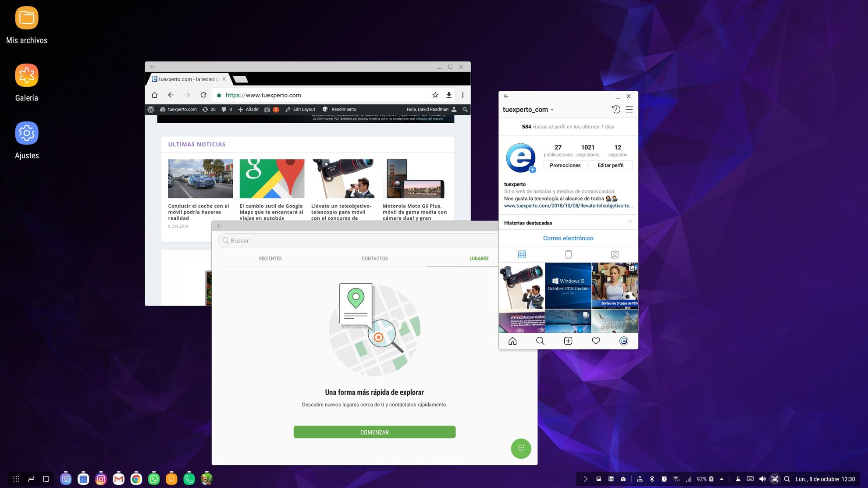The image size is (868, 488).
Task: Open Instagram hamburger menu
Action: point(629,110)
